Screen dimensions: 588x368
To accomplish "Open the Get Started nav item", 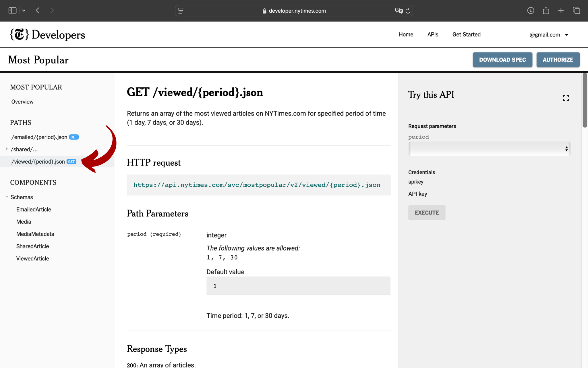I will [466, 34].
